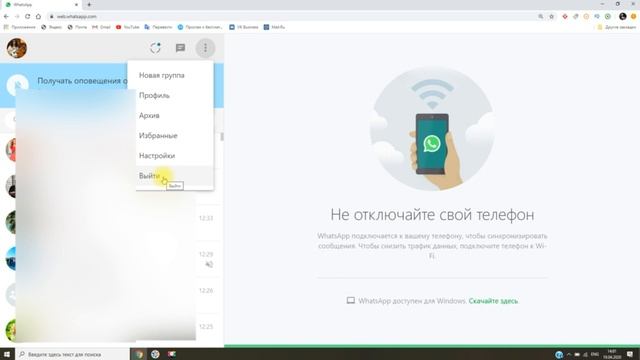
Task: Go back with browser back arrow
Action: (6, 16)
